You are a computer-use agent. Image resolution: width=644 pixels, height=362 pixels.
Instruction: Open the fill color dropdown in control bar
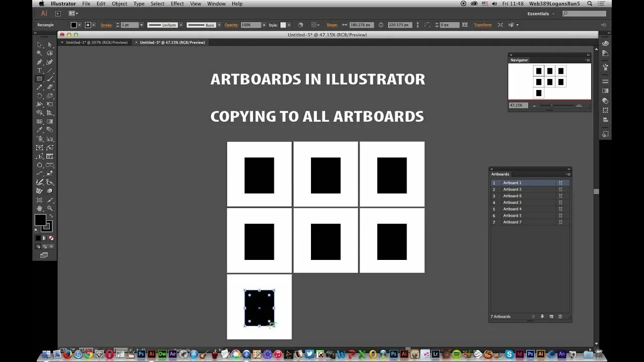click(80, 25)
